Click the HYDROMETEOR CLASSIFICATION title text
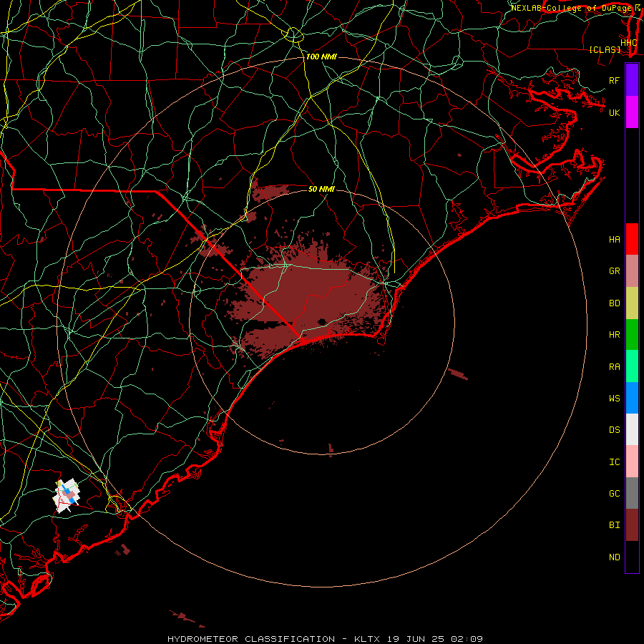This screenshot has height=644, width=644. pos(251,639)
